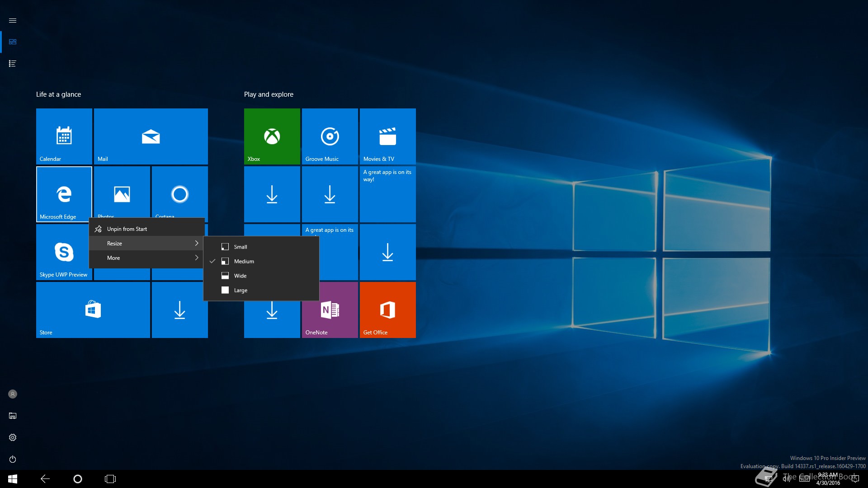Image resolution: width=868 pixels, height=488 pixels.
Task: Open Movies & TV tile
Action: point(387,136)
